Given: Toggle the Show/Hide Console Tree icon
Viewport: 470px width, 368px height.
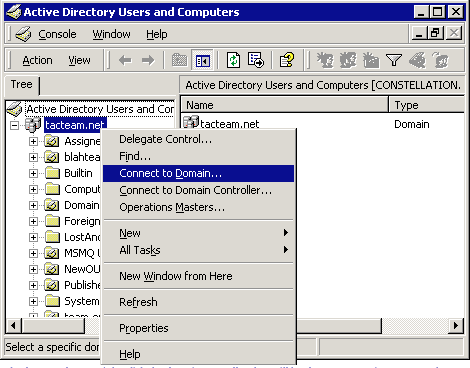Looking at the screenshot, I should (x=203, y=60).
